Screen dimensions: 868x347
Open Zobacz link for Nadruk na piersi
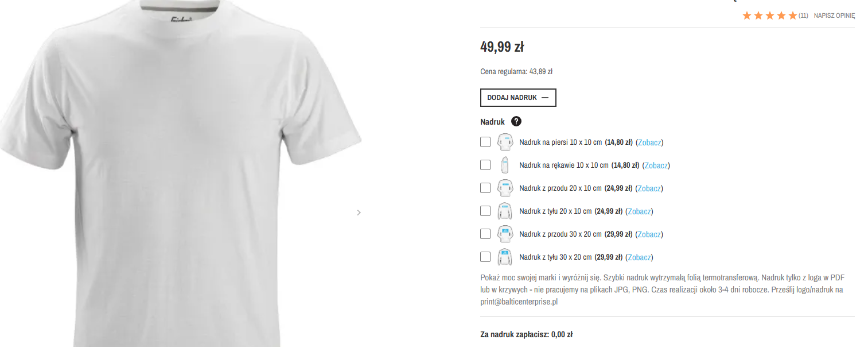click(x=651, y=142)
